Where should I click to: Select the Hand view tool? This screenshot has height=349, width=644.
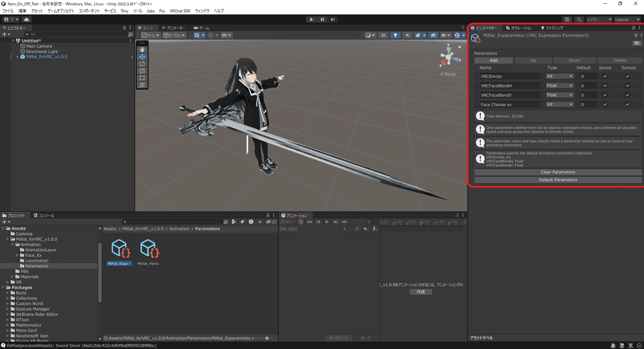[x=142, y=49]
